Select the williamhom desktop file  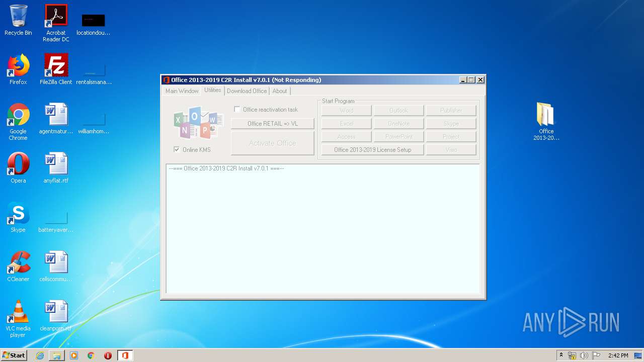(94, 123)
